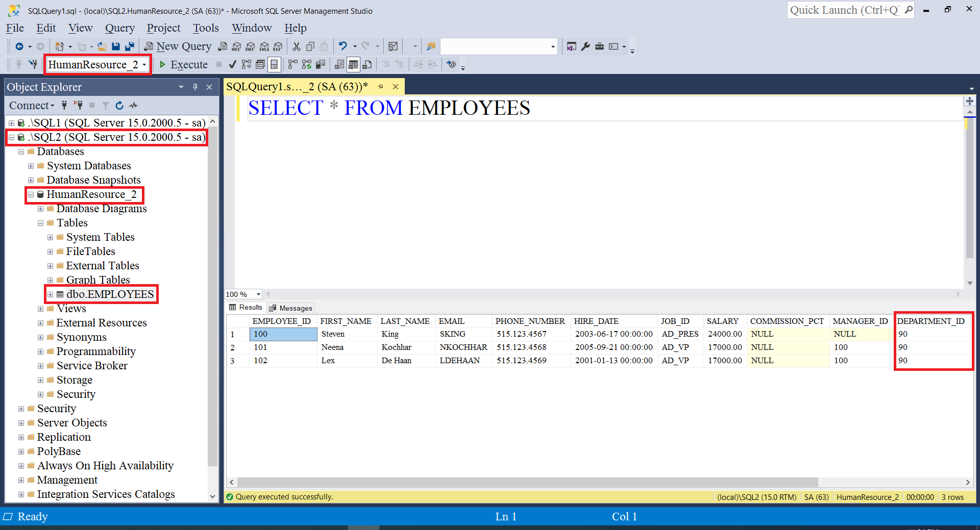
Task: Click the Execute query button
Action: coord(183,65)
